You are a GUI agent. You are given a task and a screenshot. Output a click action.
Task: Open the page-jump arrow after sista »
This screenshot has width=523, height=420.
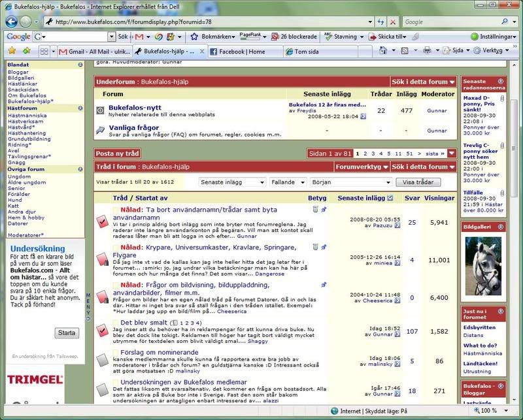click(452, 153)
